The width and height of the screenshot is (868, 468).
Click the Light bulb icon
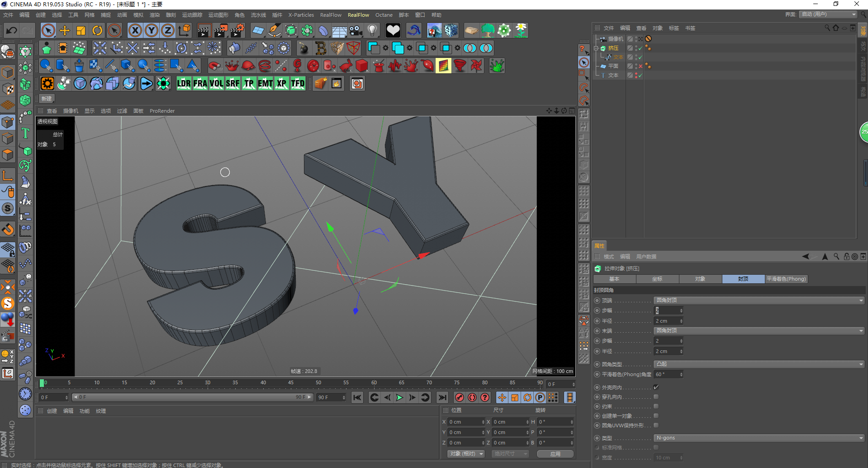tap(372, 30)
